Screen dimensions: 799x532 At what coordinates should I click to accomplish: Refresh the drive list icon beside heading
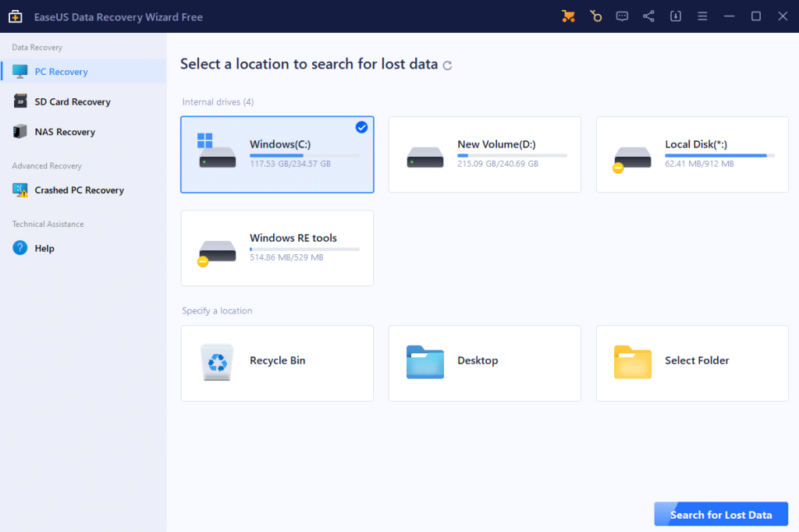(x=447, y=66)
